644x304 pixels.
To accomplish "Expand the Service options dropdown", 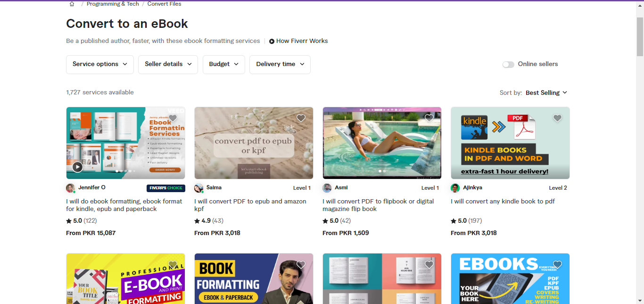I will pos(99,64).
